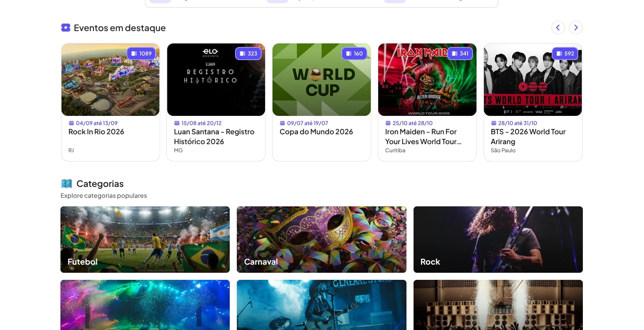Click the MG location label
The image size is (644, 330).
pyautogui.click(x=178, y=151)
